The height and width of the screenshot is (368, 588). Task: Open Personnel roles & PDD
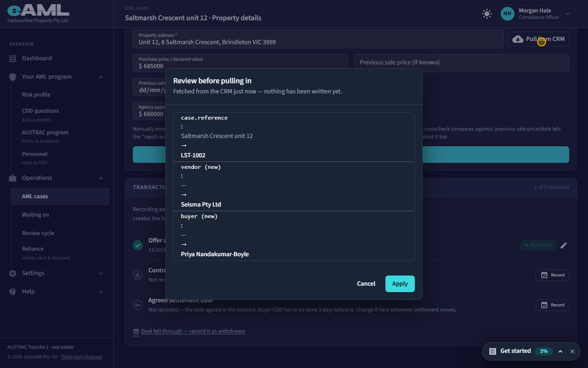[60, 158]
